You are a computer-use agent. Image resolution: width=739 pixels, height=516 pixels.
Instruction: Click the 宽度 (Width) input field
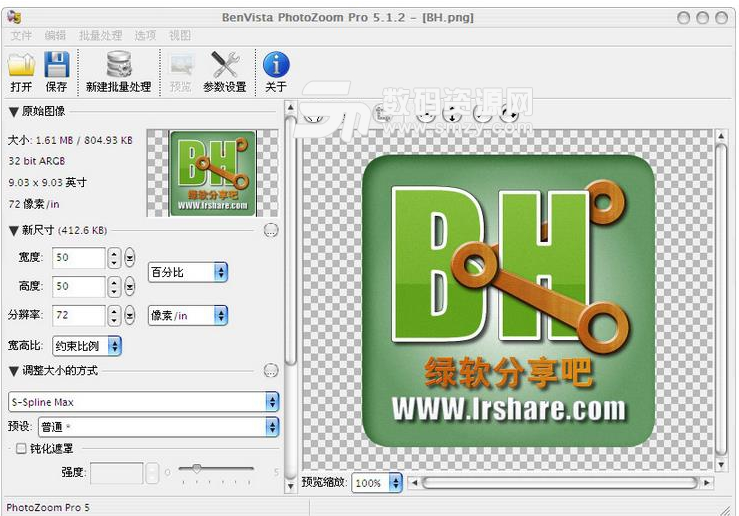(x=78, y=258)
